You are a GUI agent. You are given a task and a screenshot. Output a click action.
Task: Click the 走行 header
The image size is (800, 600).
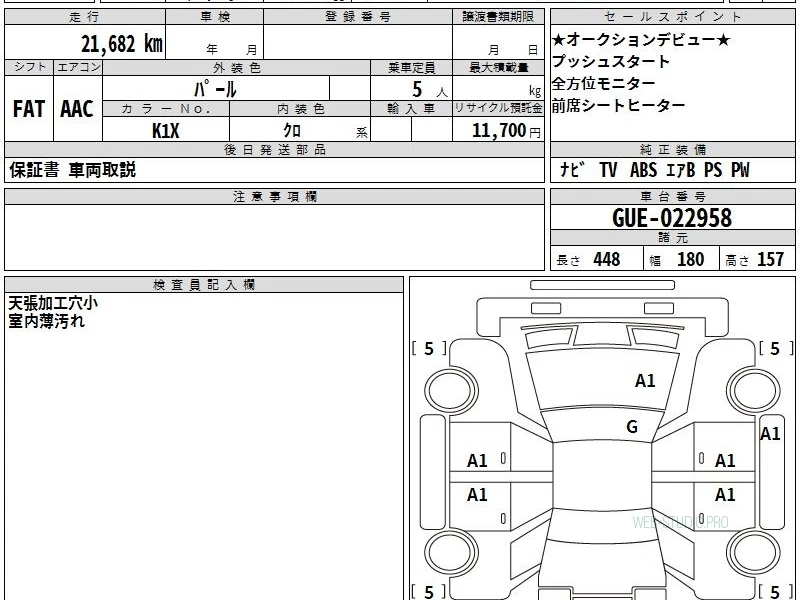pyautogui.click(x=84, y=17)
